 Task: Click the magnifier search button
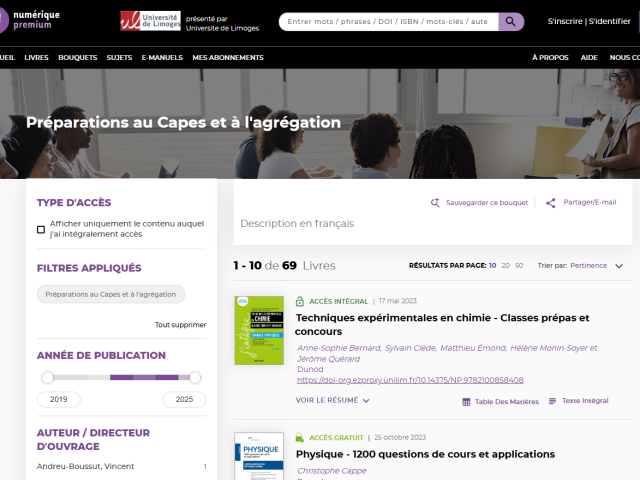(510, 21)
